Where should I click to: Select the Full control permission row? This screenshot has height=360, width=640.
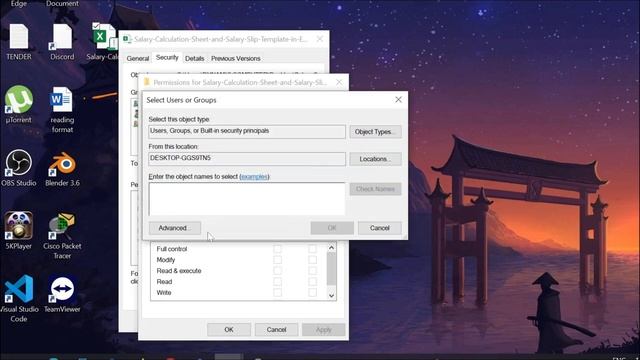point(239,249)
